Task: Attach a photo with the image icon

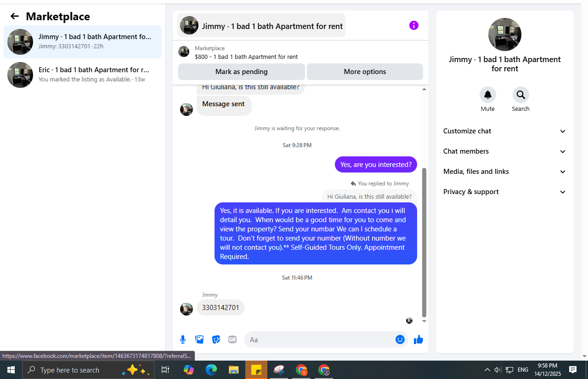Action: 199,339
